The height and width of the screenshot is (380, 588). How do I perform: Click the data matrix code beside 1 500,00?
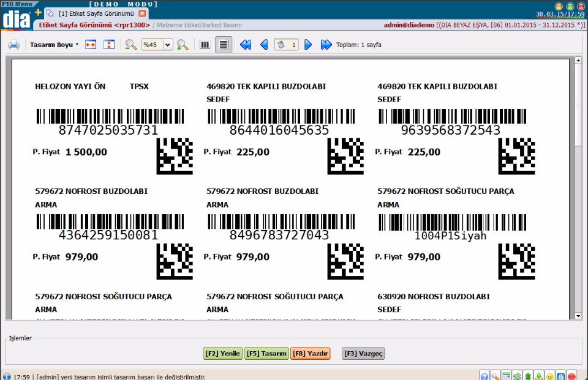point(175,156)
